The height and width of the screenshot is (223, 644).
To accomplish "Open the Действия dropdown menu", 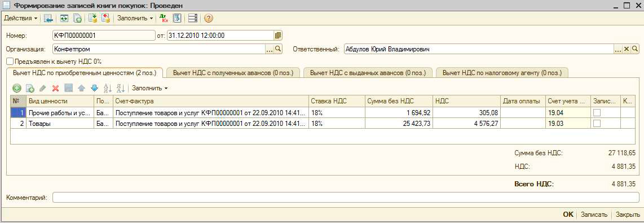I will point(20,18).
